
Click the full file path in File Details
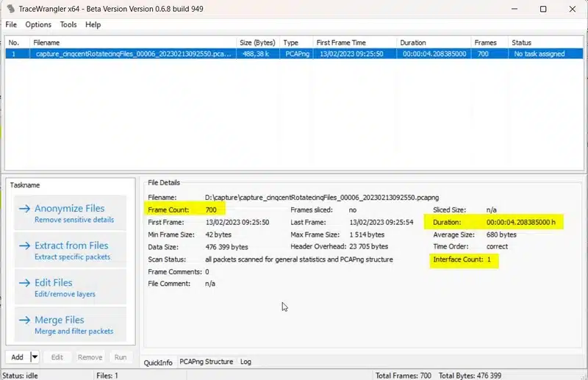pos(322,197)
